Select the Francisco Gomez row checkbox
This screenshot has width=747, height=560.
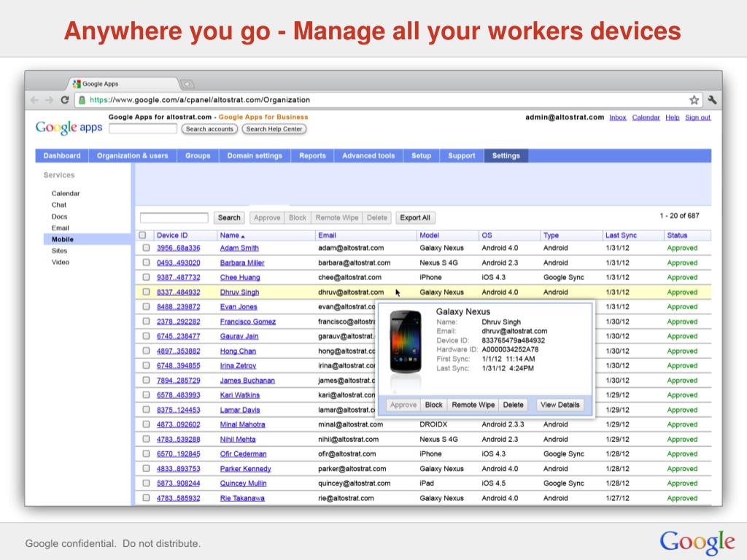coord(146,322)
